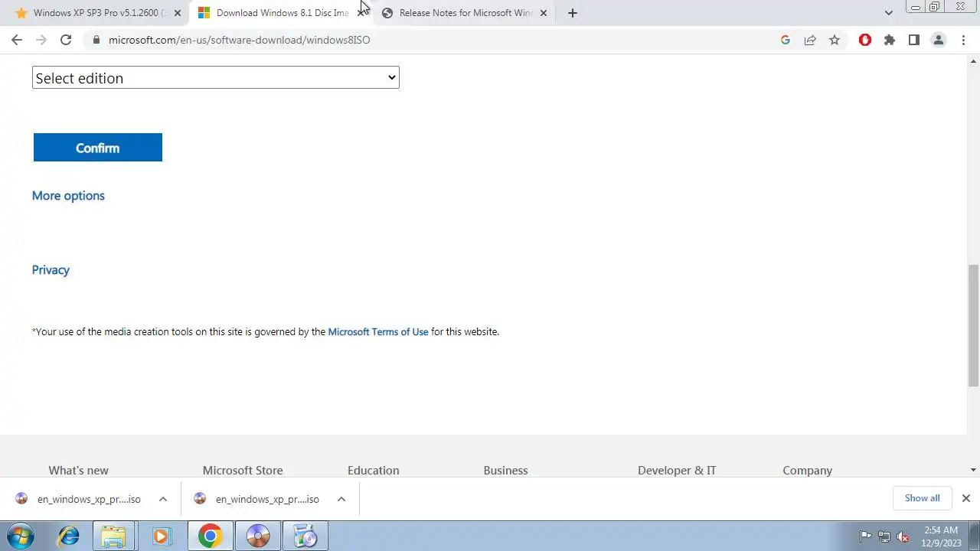This screenshot has height=551, width=980.
Task: Click the browser forward arrow
Action: coord(41,40)
